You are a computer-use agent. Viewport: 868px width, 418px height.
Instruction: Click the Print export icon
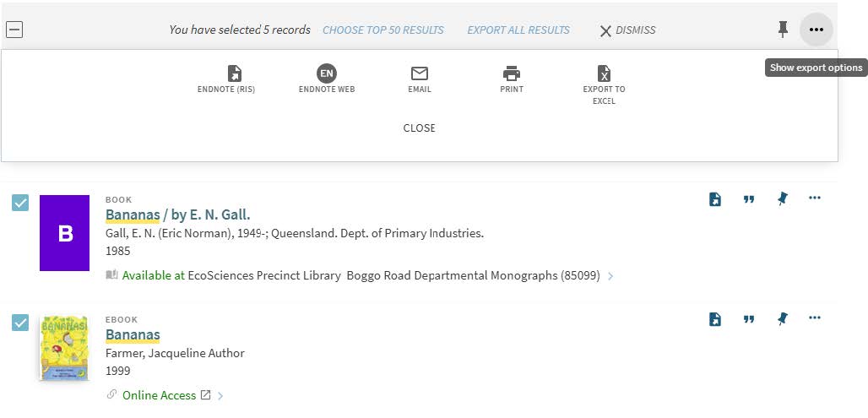(511, 74)
